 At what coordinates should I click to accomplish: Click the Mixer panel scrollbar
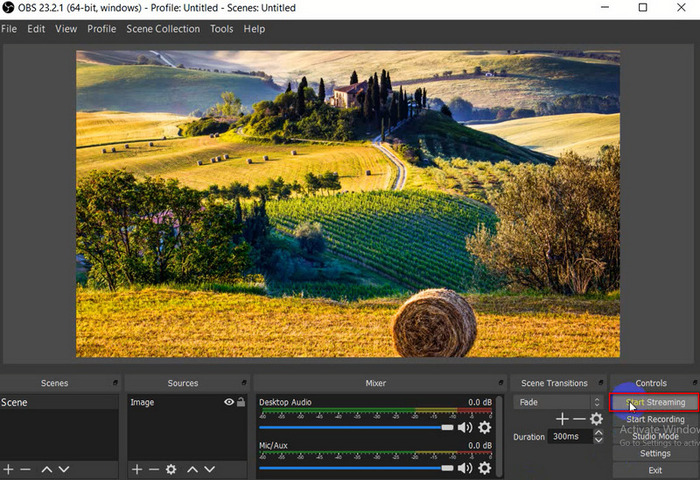(x=499, y=435)
